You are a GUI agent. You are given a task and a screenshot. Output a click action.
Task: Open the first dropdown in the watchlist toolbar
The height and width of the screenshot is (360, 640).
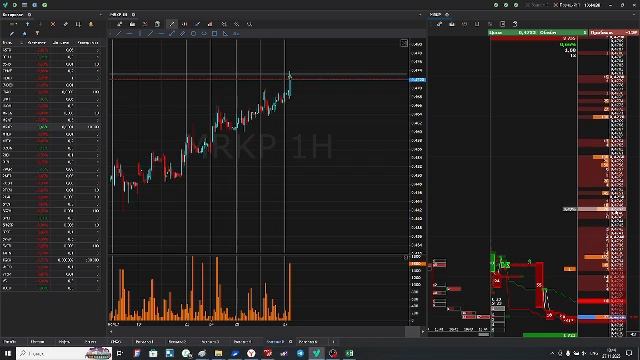click(13, 24)
